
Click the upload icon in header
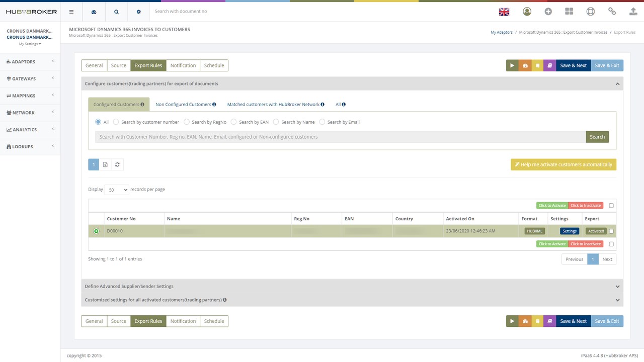click(x=633, y=11)
